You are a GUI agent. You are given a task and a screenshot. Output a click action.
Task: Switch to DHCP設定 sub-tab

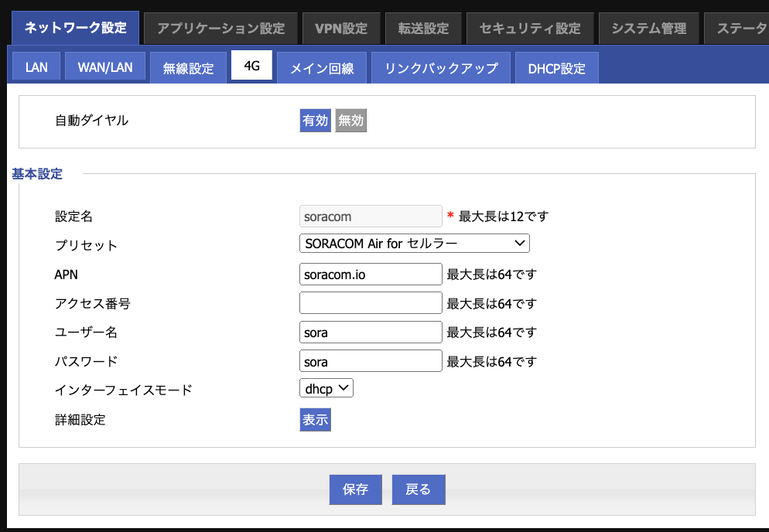pos(557,68)
